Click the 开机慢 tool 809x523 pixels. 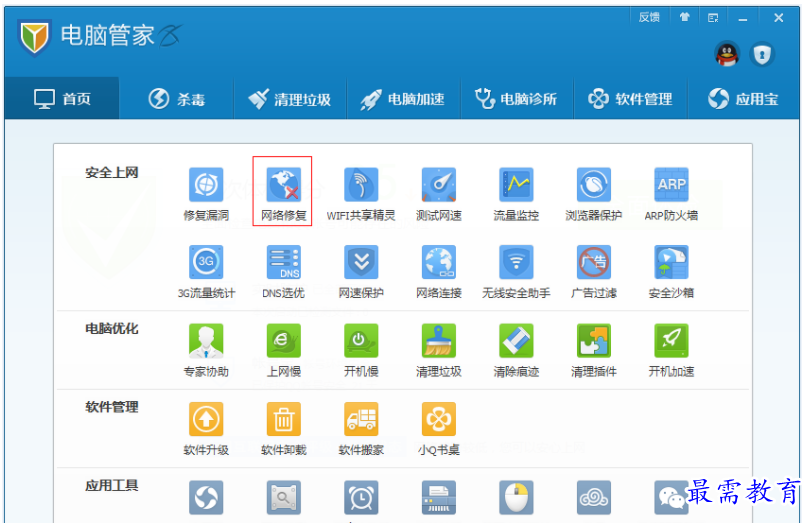(x=361, y=351)
